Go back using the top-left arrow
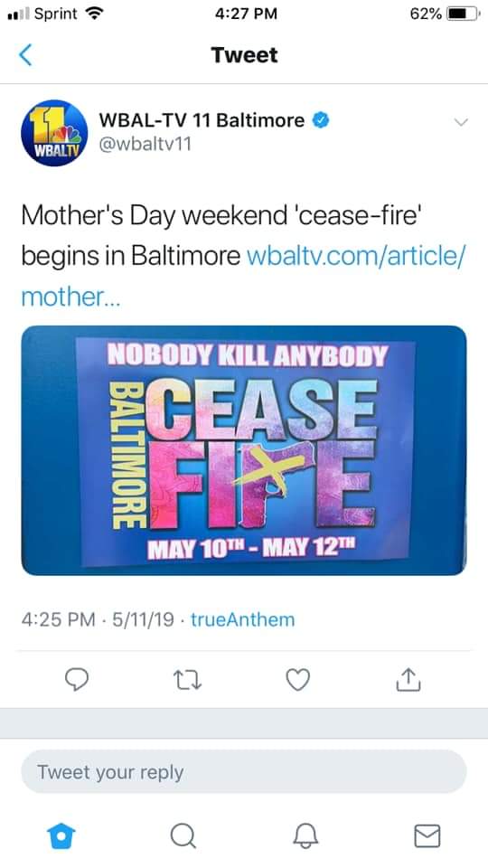 coord(25,55)
